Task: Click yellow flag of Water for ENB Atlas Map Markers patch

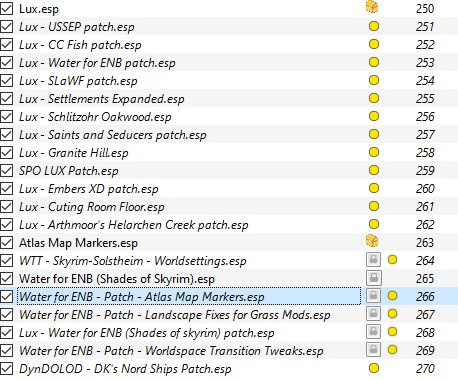Action: [x=393, y=296]
